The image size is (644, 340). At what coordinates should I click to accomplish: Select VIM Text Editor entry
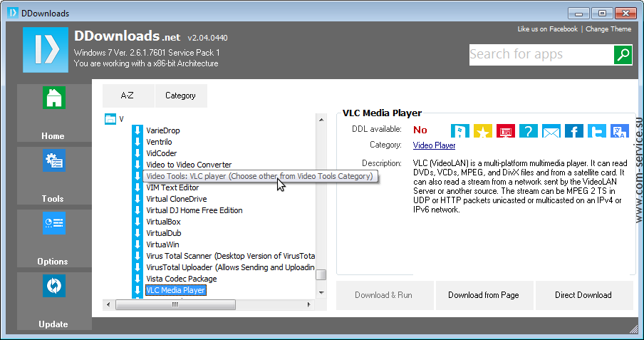point(172,187)
